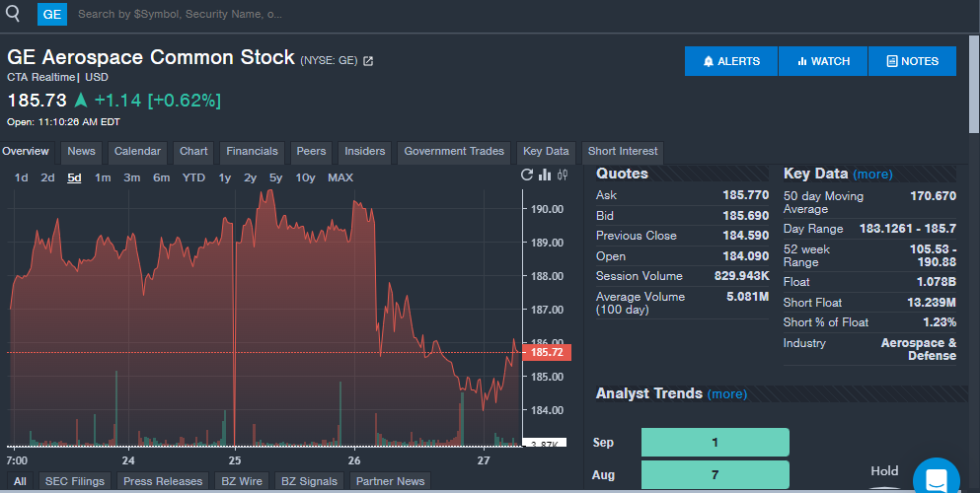Screen dimensions: 980x493
Task: Click Previous Close value 184.590
Action: [746, 236]
